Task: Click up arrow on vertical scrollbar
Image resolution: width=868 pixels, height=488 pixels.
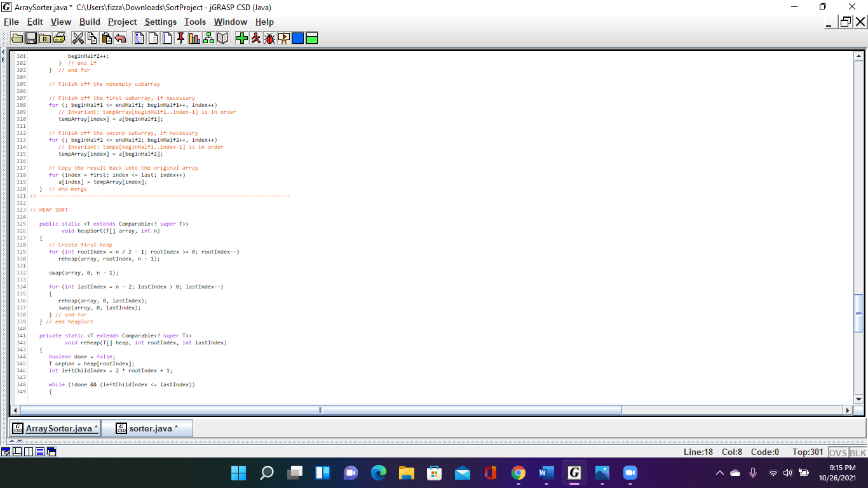Action: 859,56
